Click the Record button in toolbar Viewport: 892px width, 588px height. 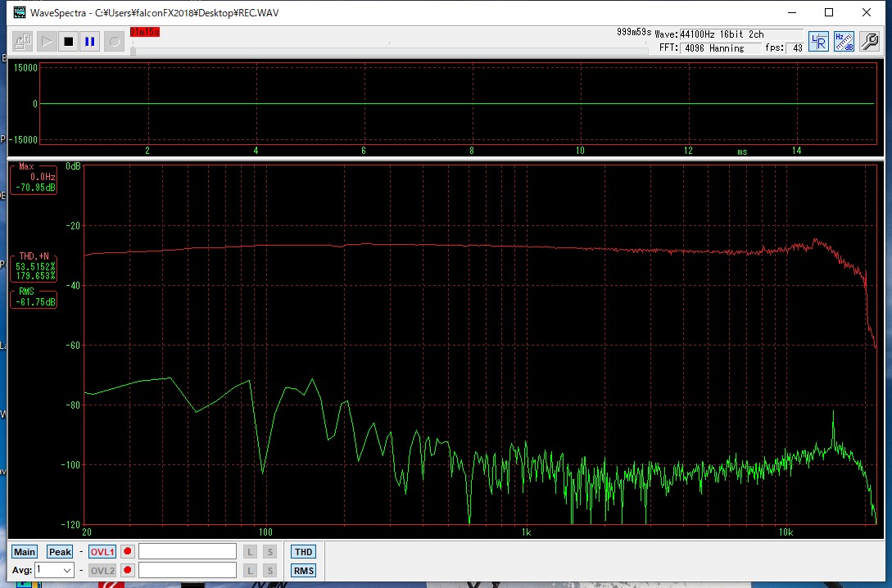click(x=115, y=41)
